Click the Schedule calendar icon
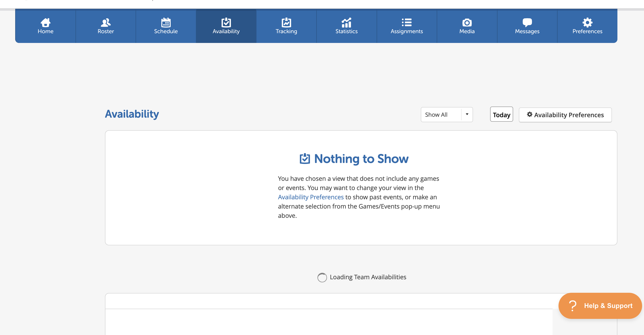This screenshot has width=644, height=335. coord(166,23)
